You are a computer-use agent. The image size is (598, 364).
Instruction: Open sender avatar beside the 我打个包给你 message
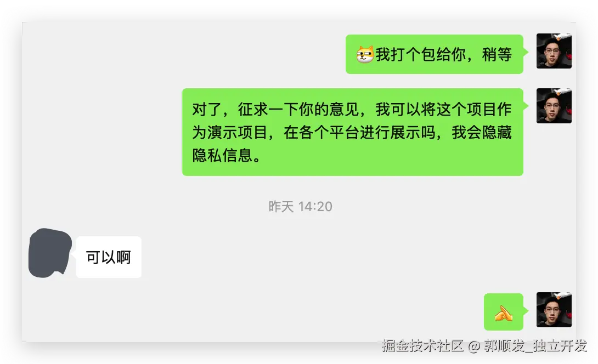tap(554, 51)
